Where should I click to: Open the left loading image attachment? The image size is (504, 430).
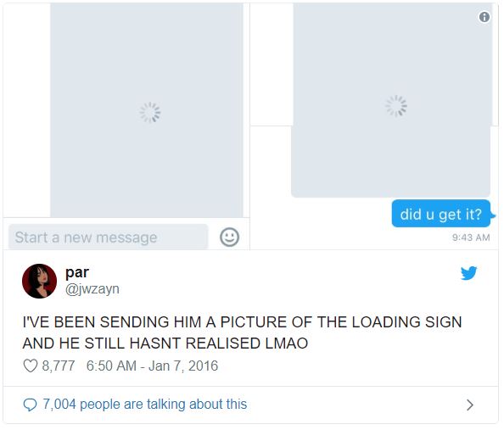[x=147, y=110]
